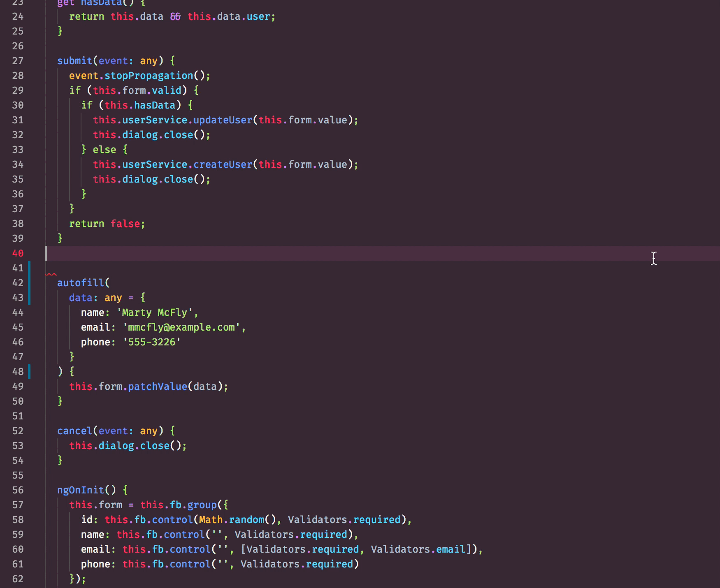Click the ngOnInit method name
This screenshot has height=588, width=720.
tap(81, 490)
